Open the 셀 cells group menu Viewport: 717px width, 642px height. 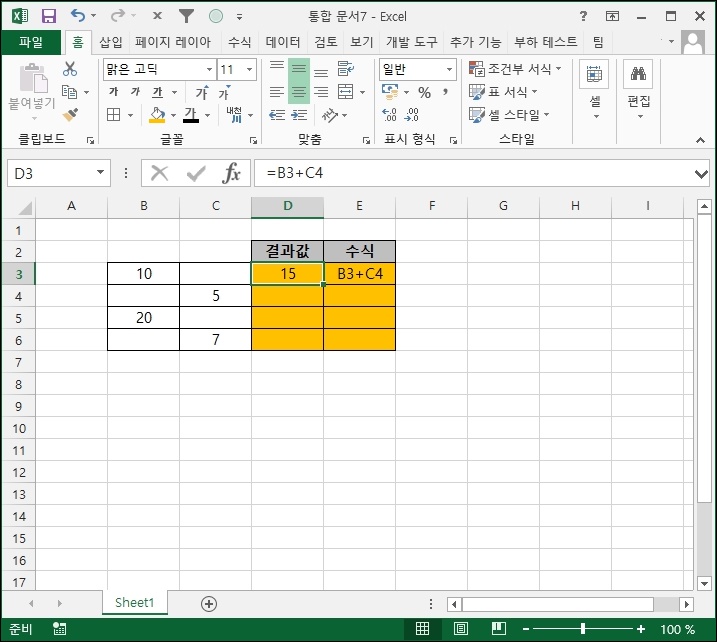point(594,90)
